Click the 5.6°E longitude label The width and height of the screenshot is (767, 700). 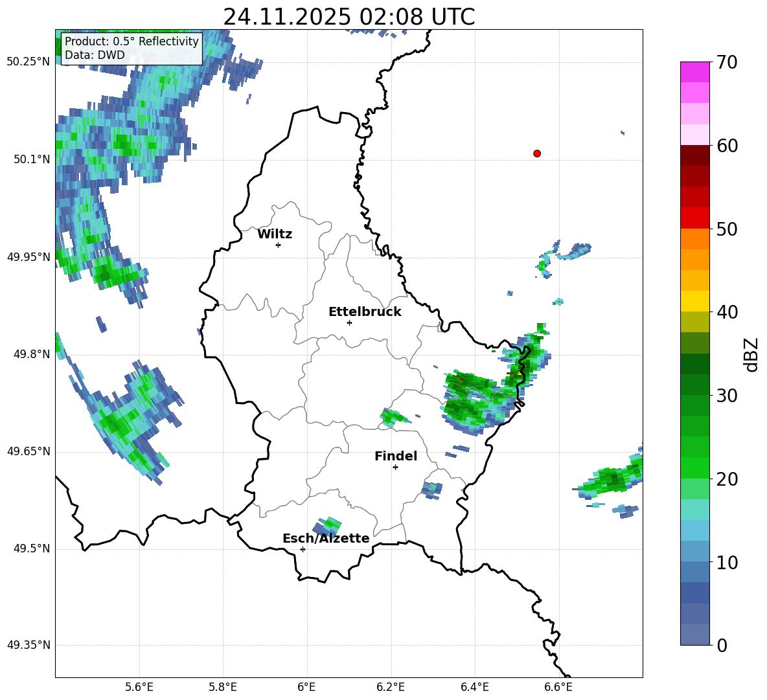coord(139,687)
